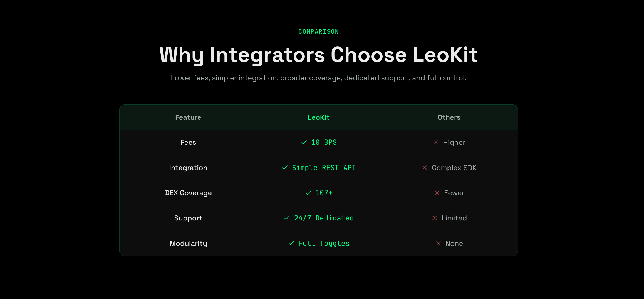Select the Integration row label

pyautogui.click(x=188, y=168)
